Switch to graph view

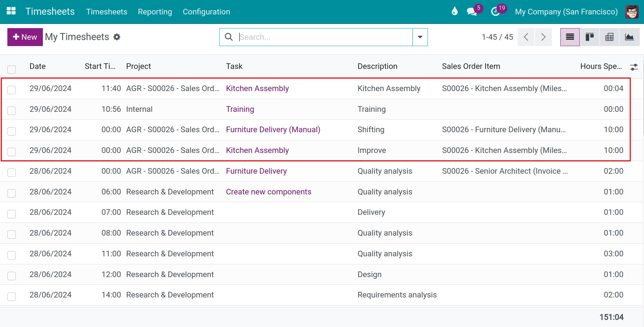tap(630, 37)
